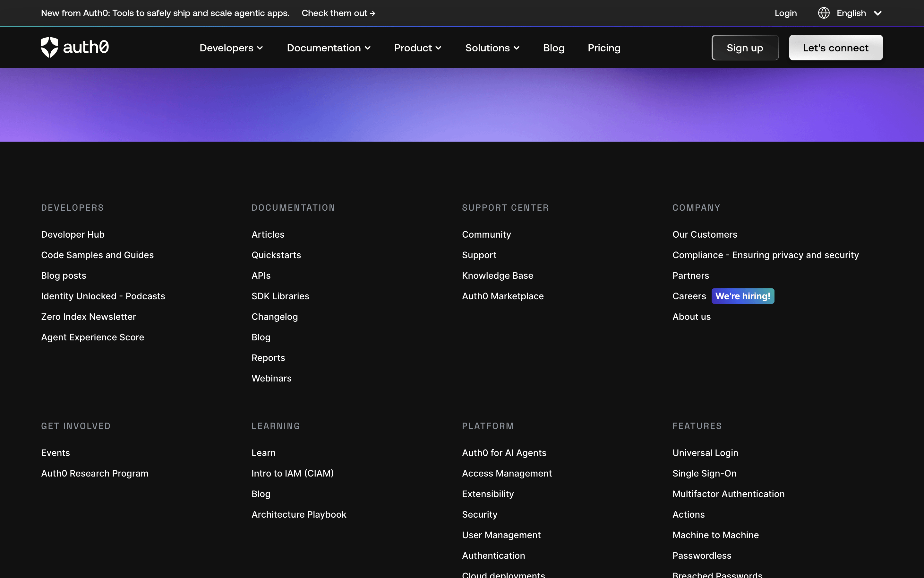Visit Agent Experience Score link
This screenshot has height=578, width=924.
(92, 337)
